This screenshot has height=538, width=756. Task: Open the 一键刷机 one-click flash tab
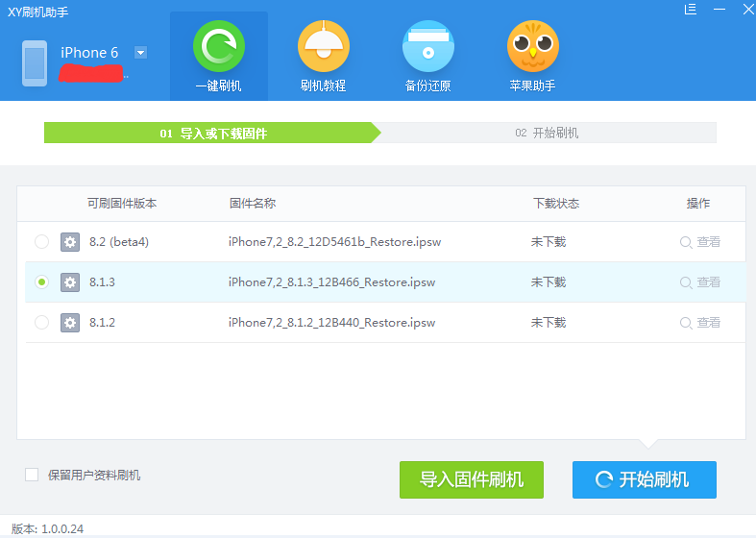[x=219, y=56]
